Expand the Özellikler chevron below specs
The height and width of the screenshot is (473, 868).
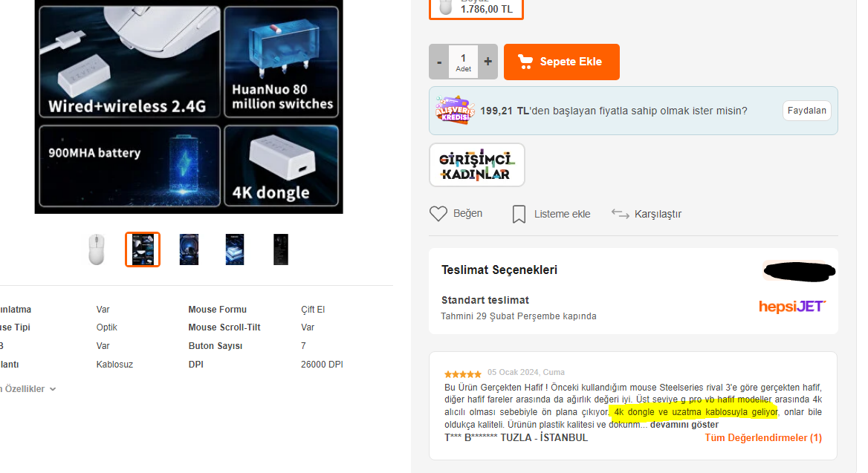53,390
